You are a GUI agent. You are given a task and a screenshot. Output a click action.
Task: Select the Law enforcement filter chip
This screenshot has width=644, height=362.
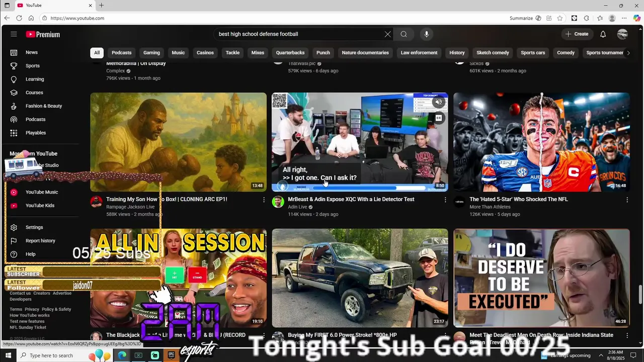(419, 53)
